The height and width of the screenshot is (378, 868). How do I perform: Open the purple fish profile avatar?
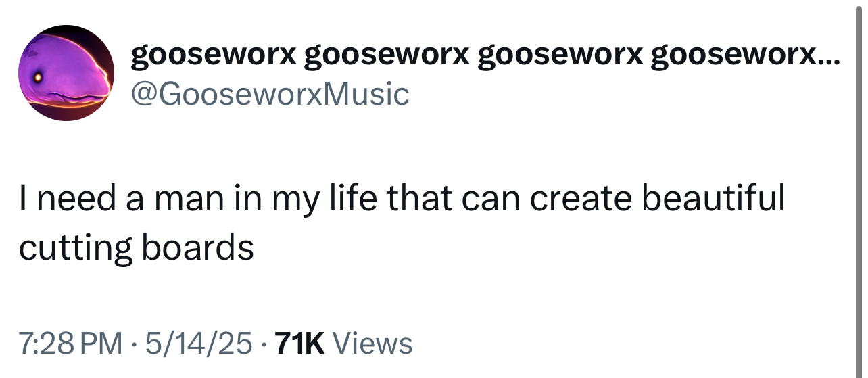[x=66, y=74]
